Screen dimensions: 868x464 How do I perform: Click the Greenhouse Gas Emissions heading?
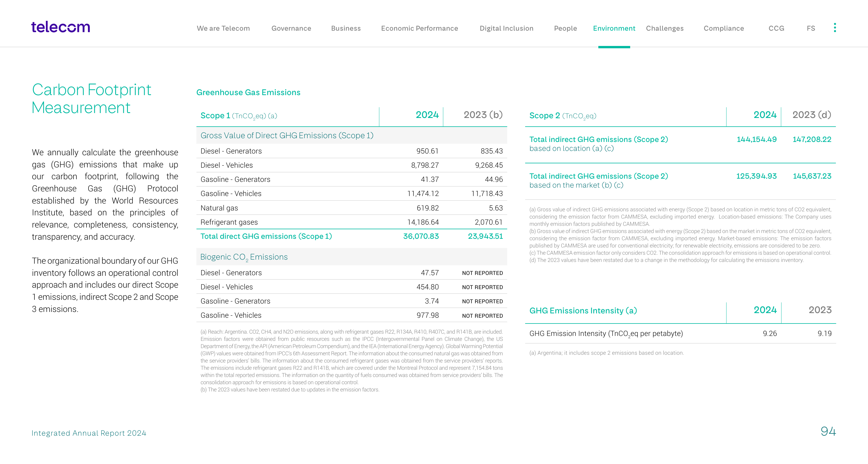point(248,92)
